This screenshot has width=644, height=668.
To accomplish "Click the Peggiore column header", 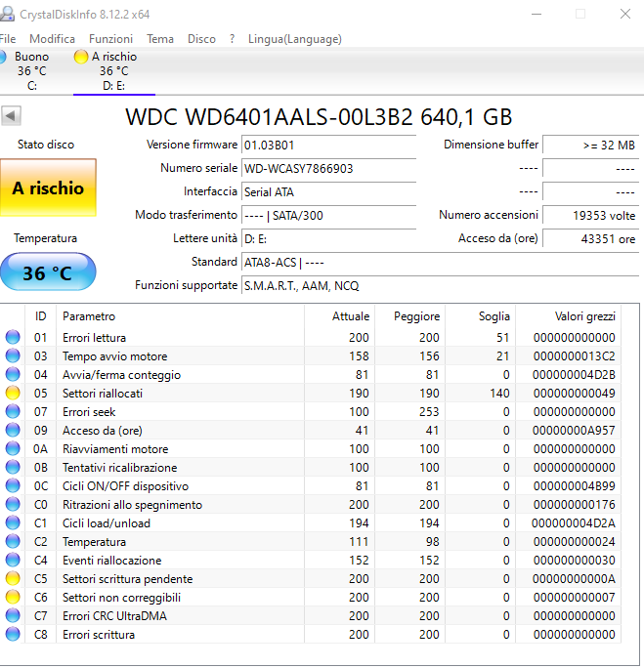I will (x=410, y=316).
